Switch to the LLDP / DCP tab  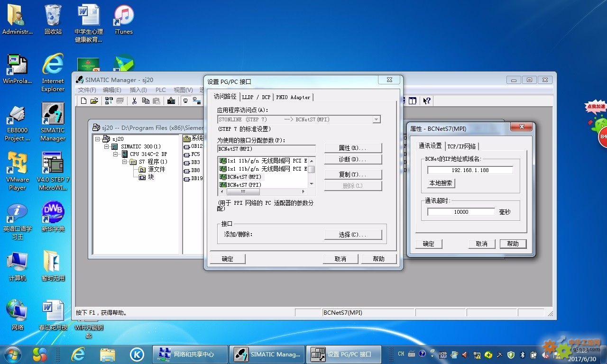click(x=256, y=97)
